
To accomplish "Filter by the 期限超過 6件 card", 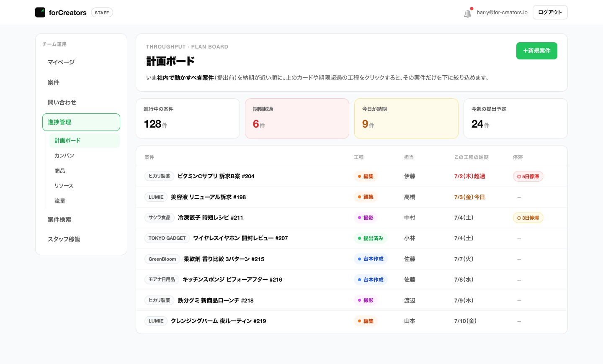I will point(297,118).
